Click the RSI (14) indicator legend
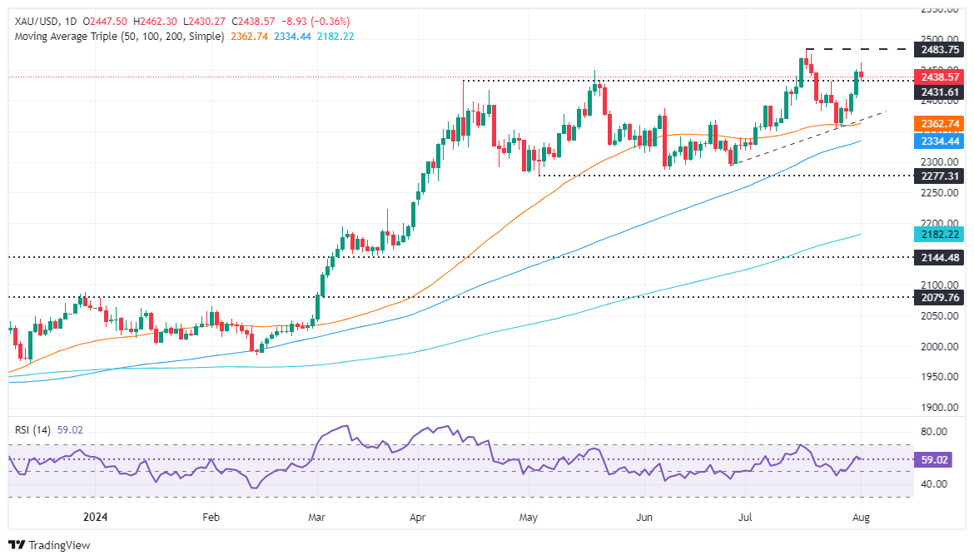974x560 pixels. point(34,429)
